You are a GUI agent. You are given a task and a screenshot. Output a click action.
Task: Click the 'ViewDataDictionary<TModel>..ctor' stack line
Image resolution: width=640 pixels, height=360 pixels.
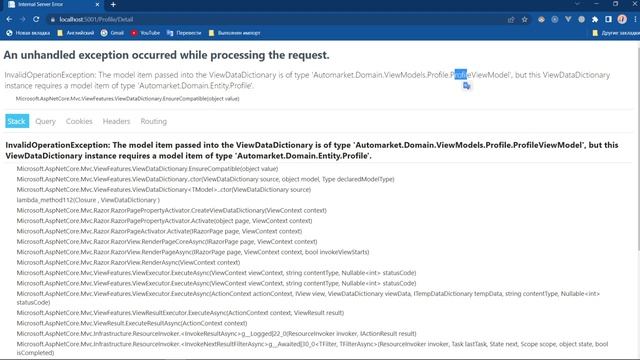(x=164, y=190)
